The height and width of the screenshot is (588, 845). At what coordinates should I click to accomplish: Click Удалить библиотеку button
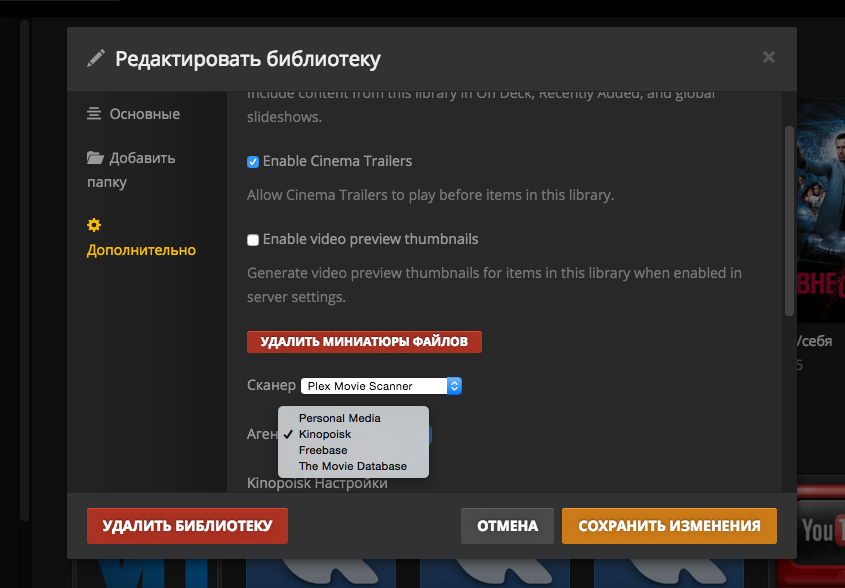[187, 526]
